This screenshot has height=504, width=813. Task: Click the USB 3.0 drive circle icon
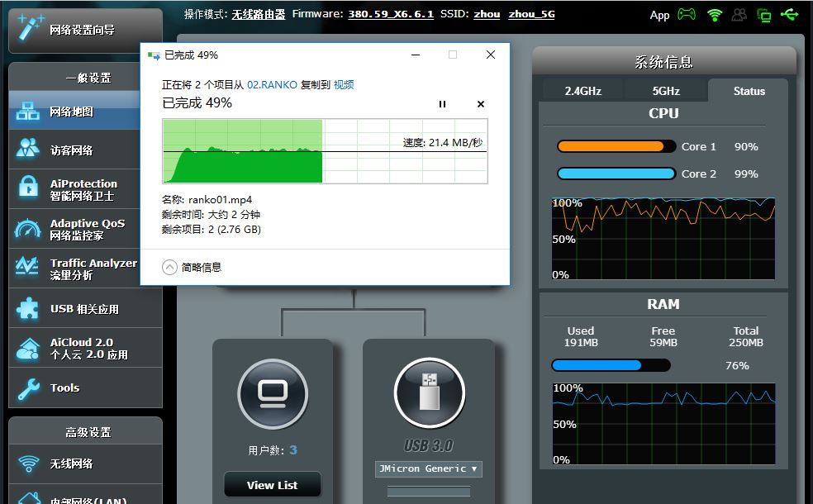[430, 393]
